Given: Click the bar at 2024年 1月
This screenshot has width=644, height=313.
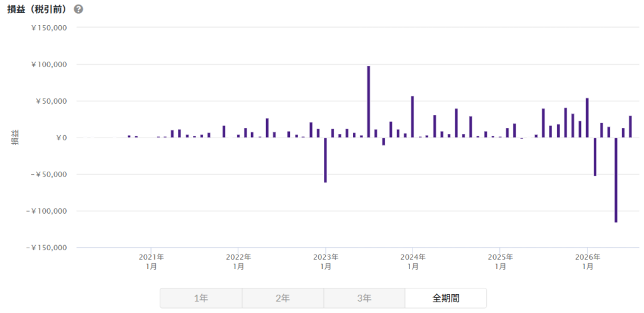Looking at the screenshot, I should point(413,117).
